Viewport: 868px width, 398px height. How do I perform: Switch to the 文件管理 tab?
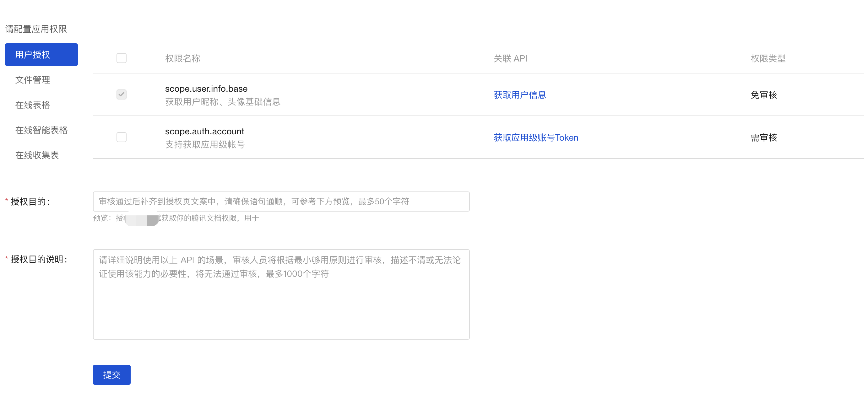click(33, 80)
